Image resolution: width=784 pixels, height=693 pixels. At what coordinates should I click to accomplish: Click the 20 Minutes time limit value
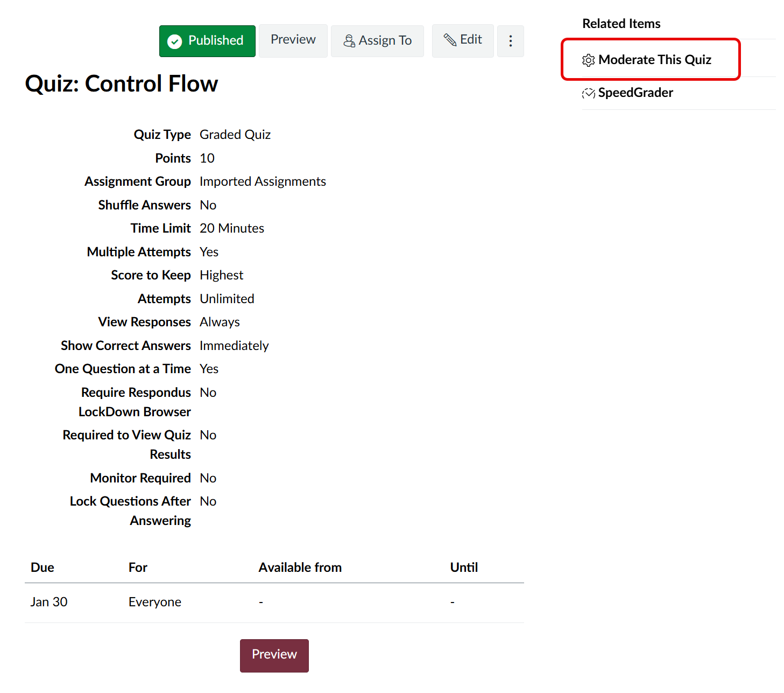point(232,228)
